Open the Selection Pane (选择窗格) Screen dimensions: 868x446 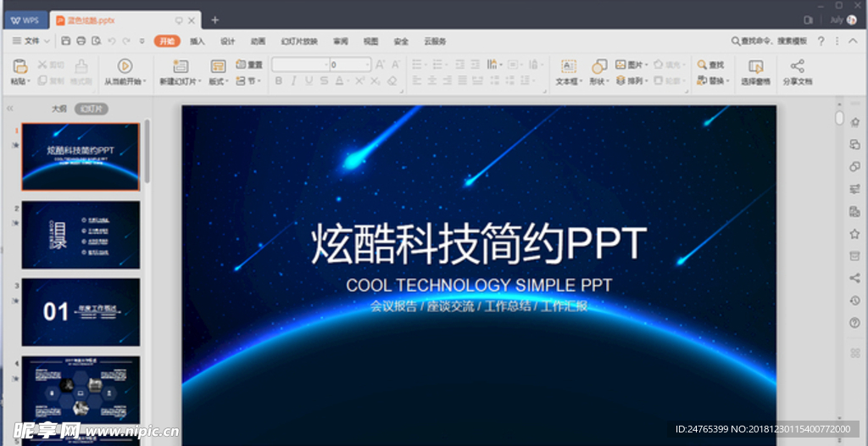[x=755, y=66]
